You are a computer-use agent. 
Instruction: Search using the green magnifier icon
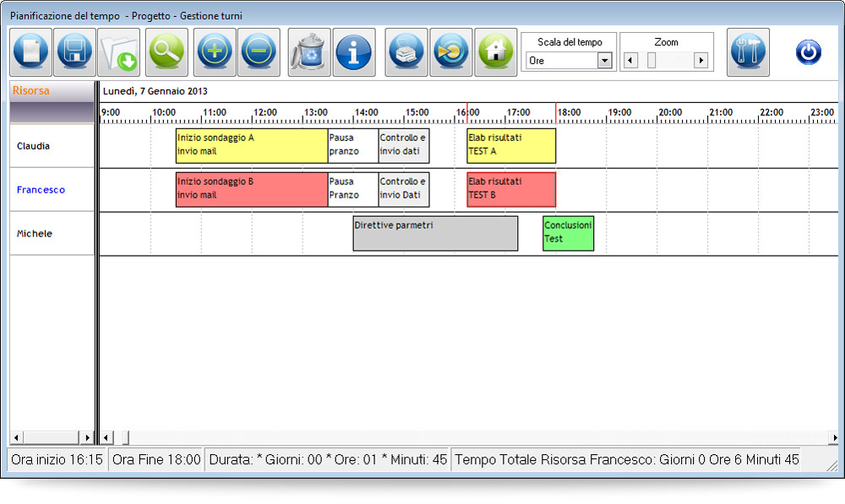coord(167,52)
